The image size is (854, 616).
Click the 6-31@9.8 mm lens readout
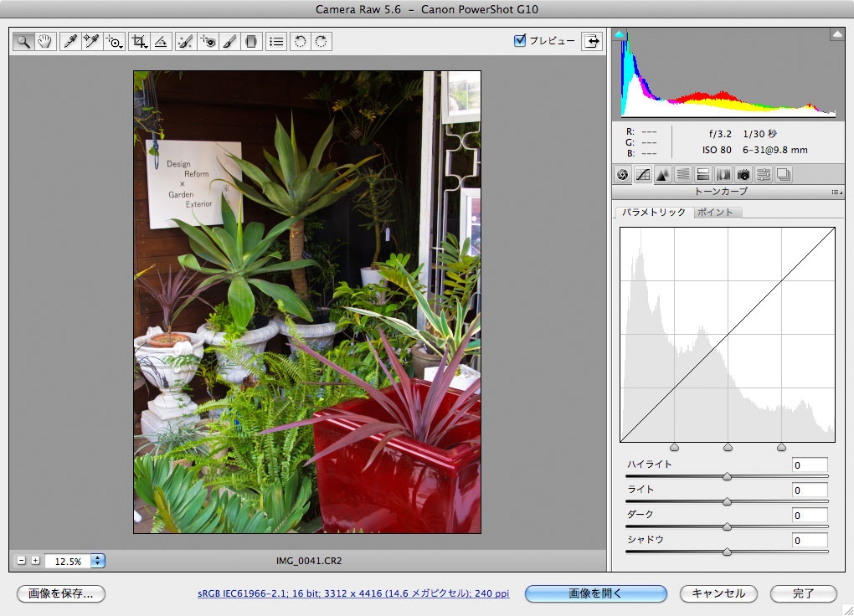click(775, 150)
